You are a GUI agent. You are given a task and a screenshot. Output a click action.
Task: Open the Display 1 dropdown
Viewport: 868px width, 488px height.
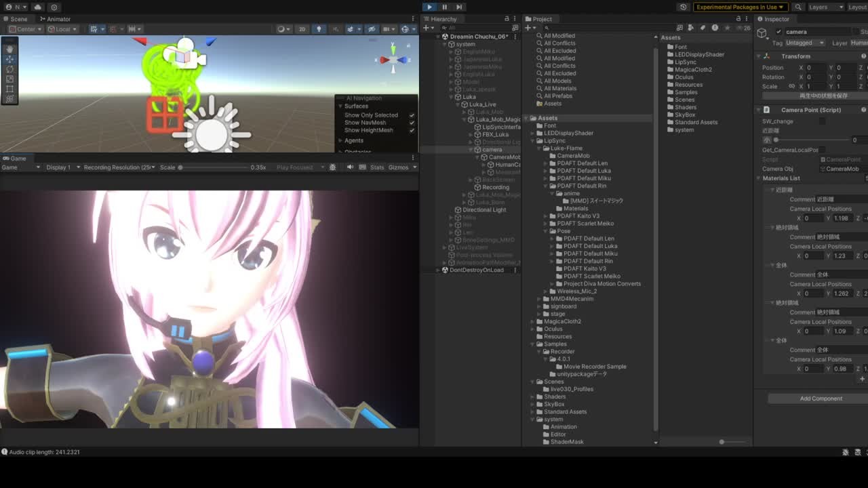(x=62, y=167)
